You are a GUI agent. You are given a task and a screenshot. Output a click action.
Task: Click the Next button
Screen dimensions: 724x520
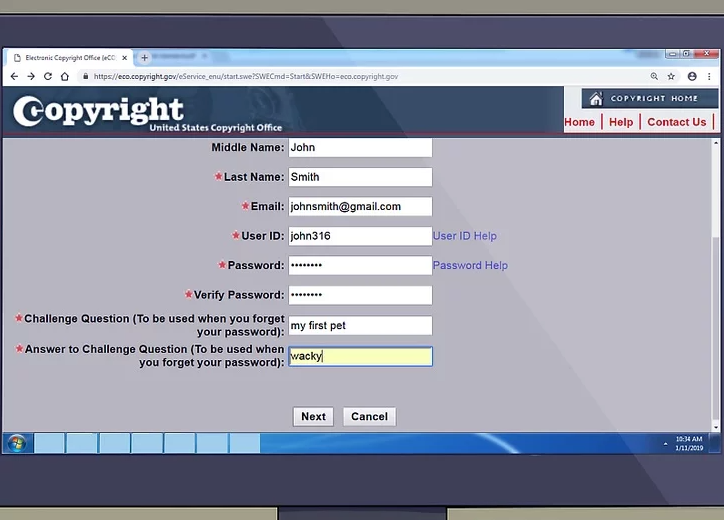click(x=313, y=417)
